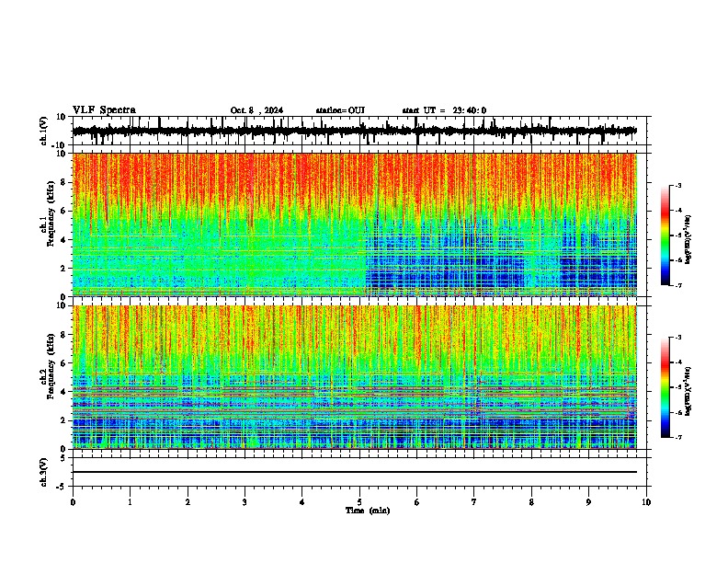Click the ch.1 color bar log(PSD) label
Image resolution: width=728 pixels, height=563 pixels.
688,239
